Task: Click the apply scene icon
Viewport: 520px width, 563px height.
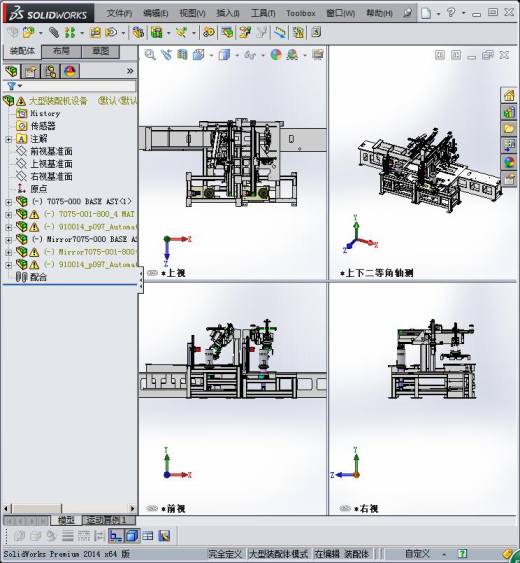Action: 292,55
